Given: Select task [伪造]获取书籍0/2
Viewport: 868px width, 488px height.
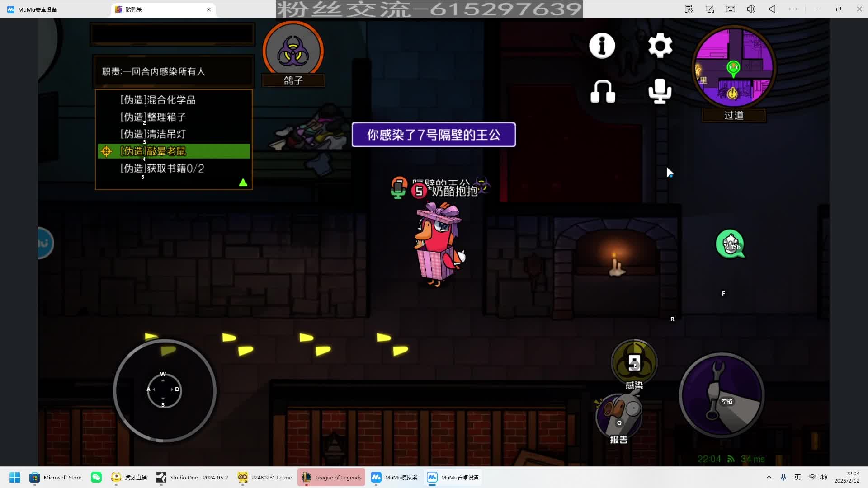Looking at the screenshot, I should [x=162, y=169].
